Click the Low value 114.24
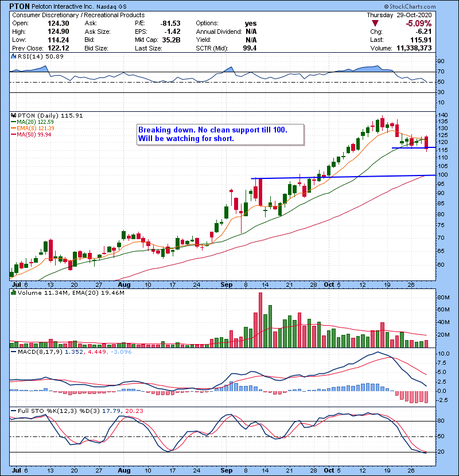 tap(59, 40)
